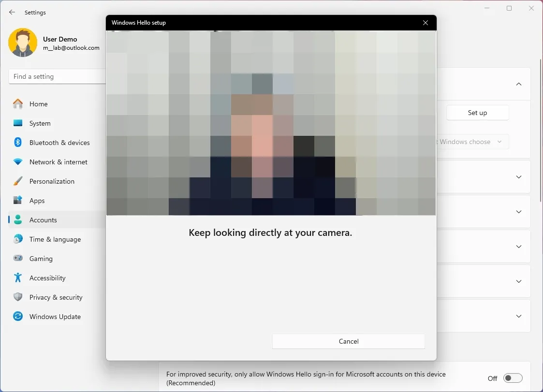Open Windows Update from sidebar
This screenshot has width=543, height=392.
[x=55, y=317]
